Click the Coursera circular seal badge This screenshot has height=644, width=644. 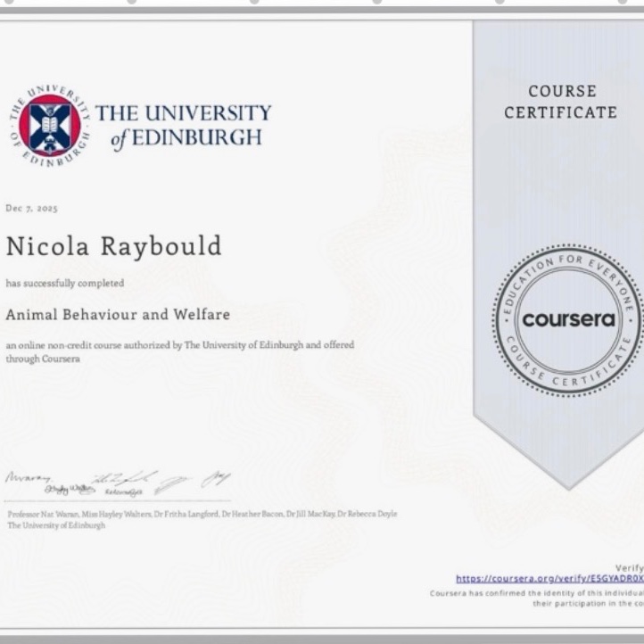click(x=568, y=319)
